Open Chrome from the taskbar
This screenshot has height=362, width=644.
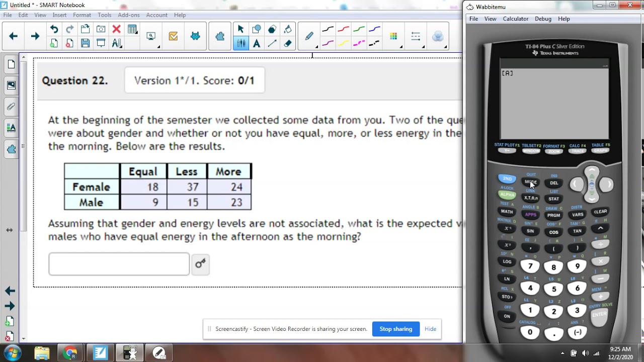tap(70, 353)
